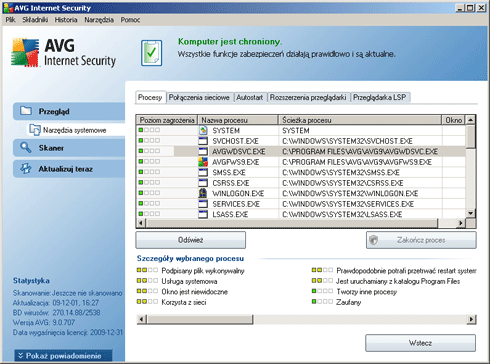Click the WINLOGON.EXE process icon

pyautogui.click(x=203, y=193)
